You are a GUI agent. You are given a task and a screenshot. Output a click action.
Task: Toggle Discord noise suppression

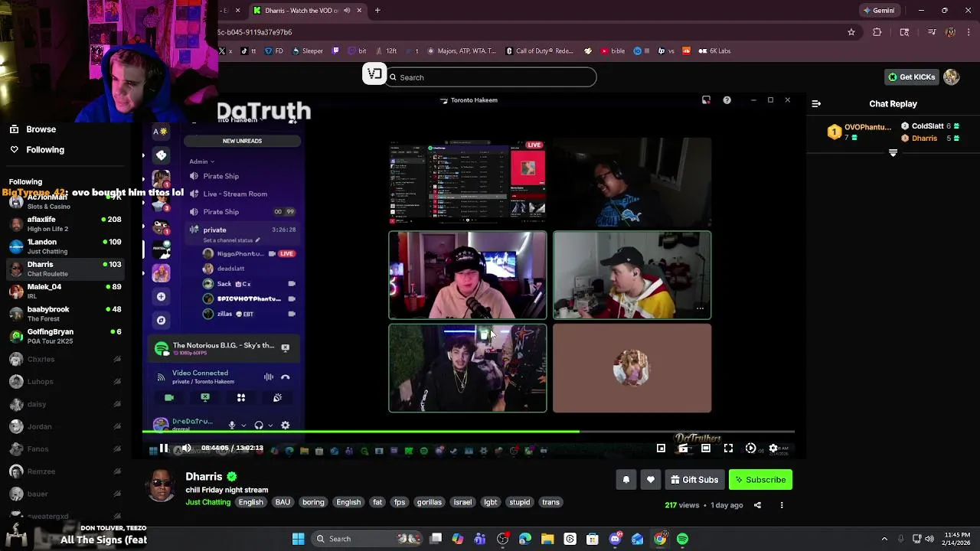click(269, 377)
